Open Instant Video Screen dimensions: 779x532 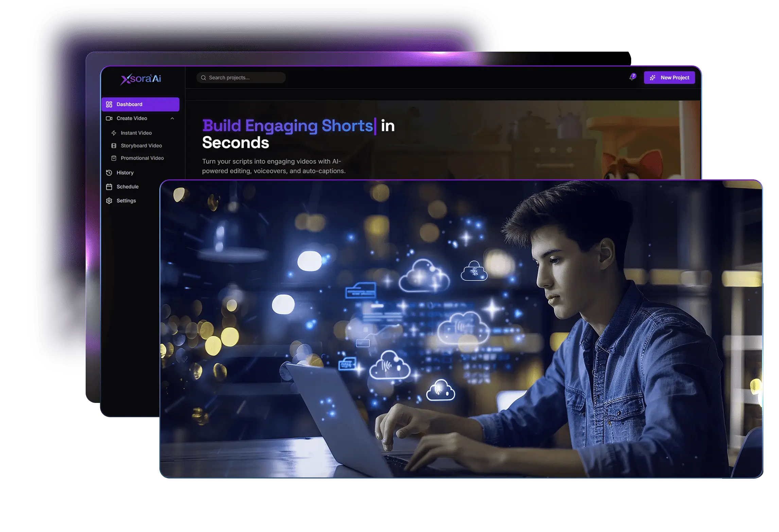[136, 133]
